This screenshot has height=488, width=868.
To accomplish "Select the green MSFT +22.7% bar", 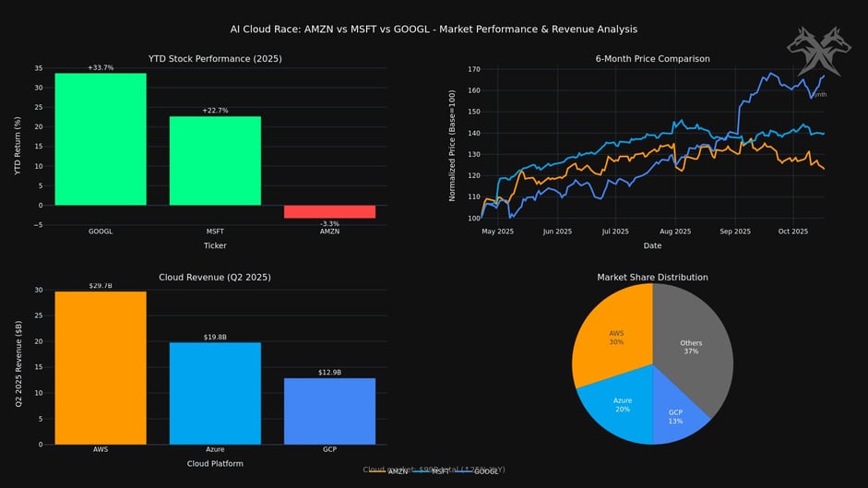I will click(x=214, y=161).
